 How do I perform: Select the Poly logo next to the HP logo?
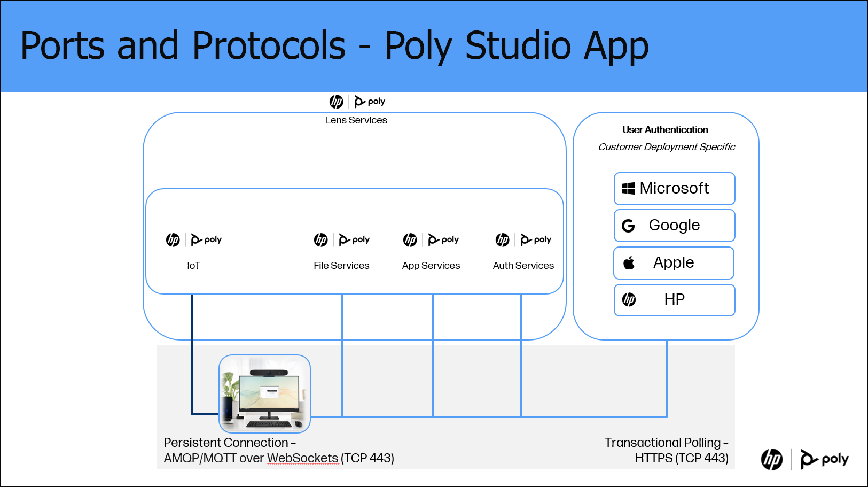tap(369, 101)
